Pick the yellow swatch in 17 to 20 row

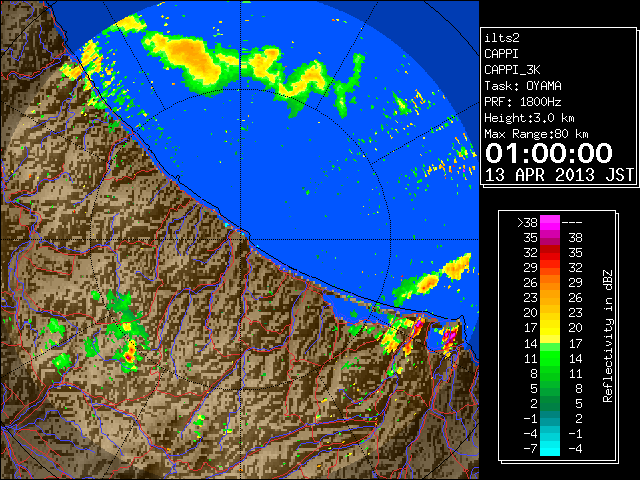(550, 328)
